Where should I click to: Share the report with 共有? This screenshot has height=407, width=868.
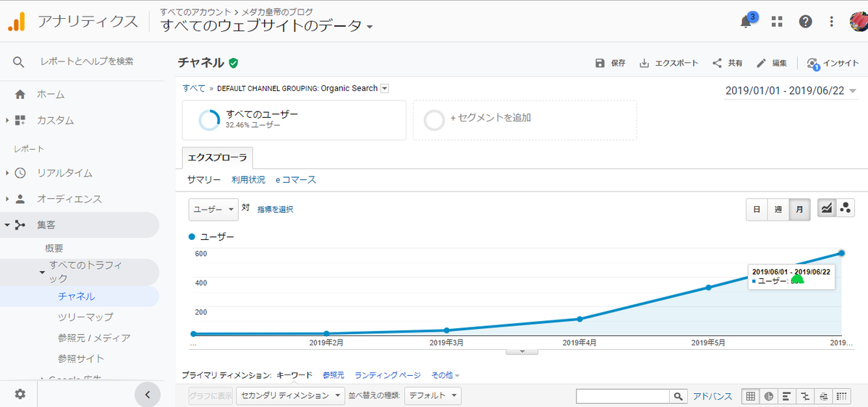tap(727, 63)
